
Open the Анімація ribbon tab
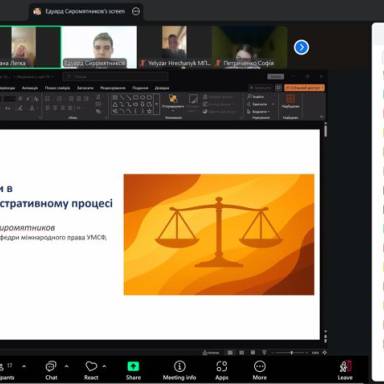point(30,88)
